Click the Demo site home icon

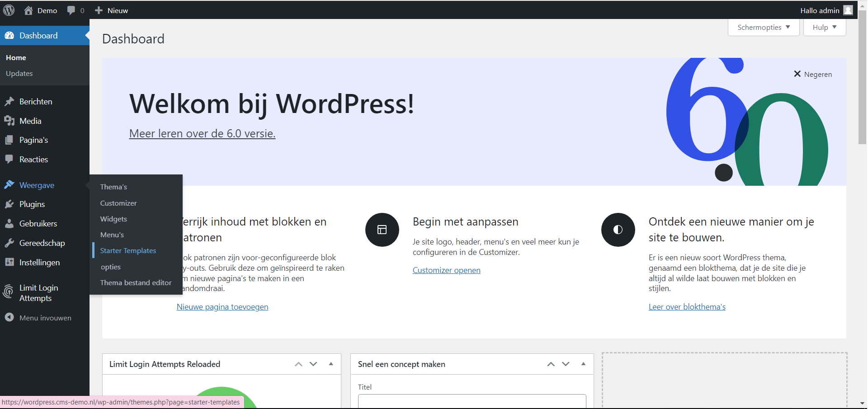28,10
